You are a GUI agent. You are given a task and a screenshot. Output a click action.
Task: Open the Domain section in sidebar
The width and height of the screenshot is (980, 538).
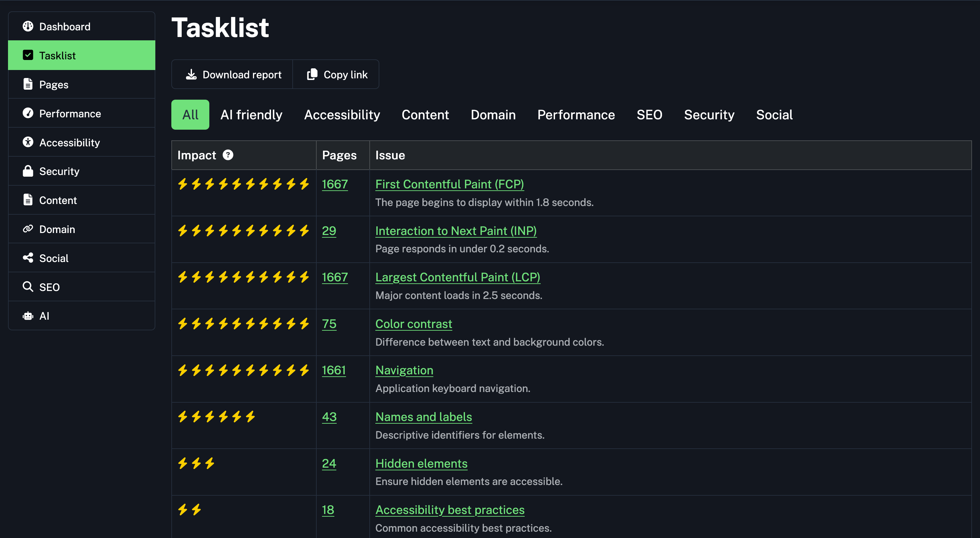(82, 229)
